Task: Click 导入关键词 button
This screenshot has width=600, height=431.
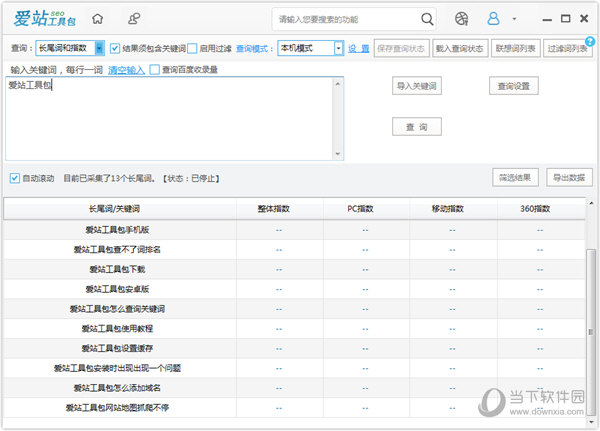Action: pyautogui.click(x=417, y=86)
